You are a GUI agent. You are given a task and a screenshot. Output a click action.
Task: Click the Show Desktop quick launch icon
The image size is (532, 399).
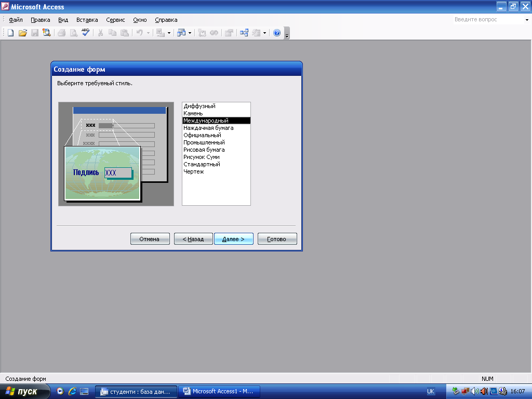[84, 391]
